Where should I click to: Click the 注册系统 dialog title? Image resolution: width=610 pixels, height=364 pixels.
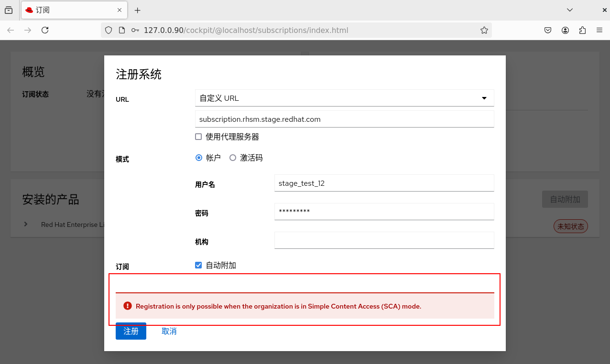[139, 75]
